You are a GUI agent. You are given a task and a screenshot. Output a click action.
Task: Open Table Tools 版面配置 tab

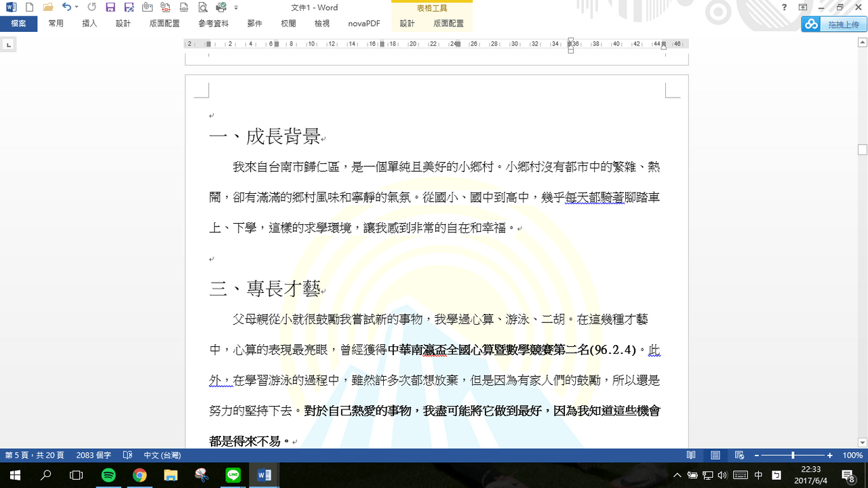point(449,23)
